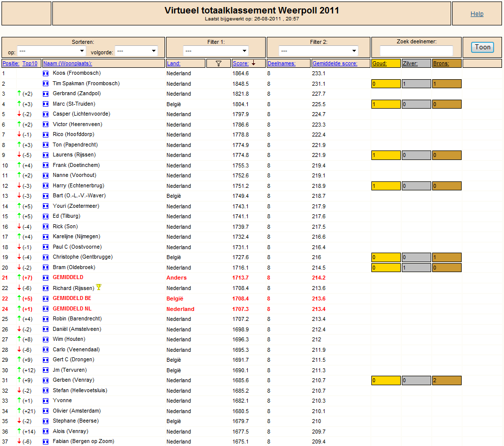
Task: Click the Top10 link
Action: coord(30,63)
